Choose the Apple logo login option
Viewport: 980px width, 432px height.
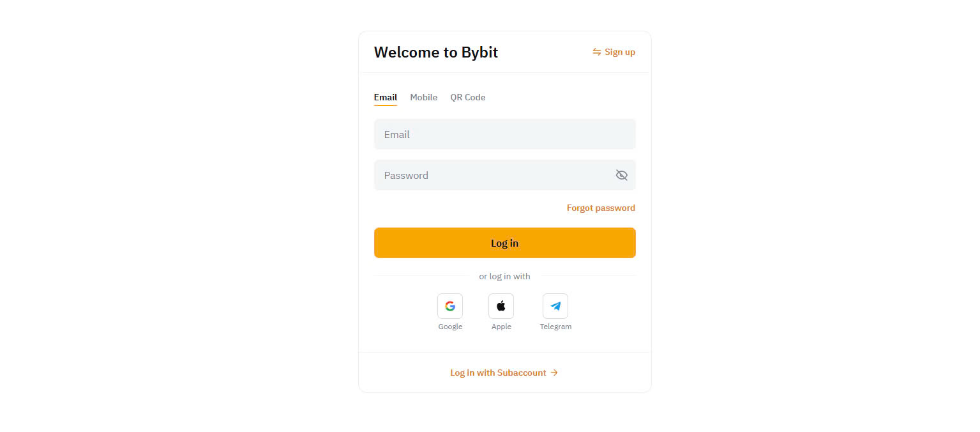click(x=501, y=306)
